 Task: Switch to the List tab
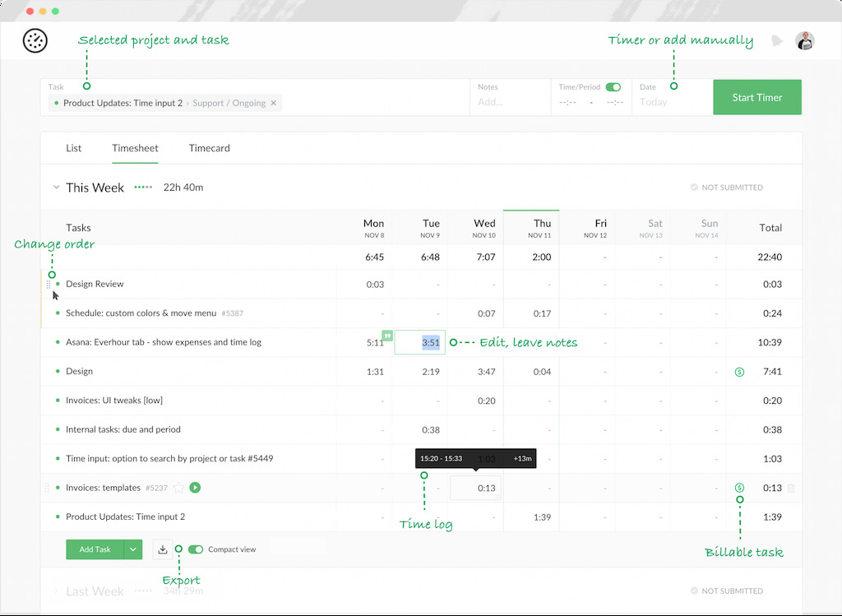click(x=73, y=148)
